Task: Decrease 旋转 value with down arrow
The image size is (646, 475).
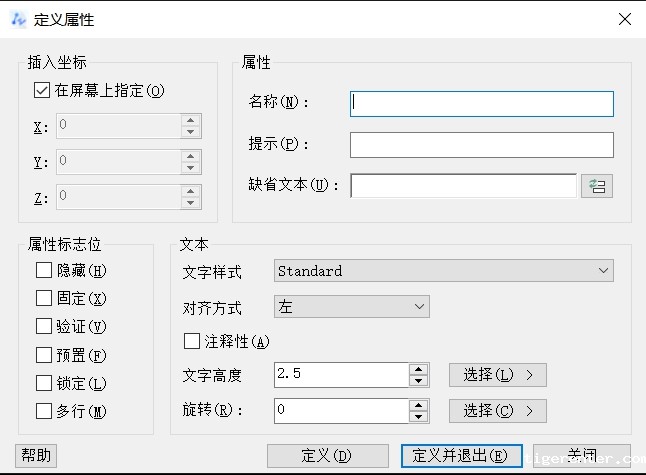Action: click(x=419, y=416)
